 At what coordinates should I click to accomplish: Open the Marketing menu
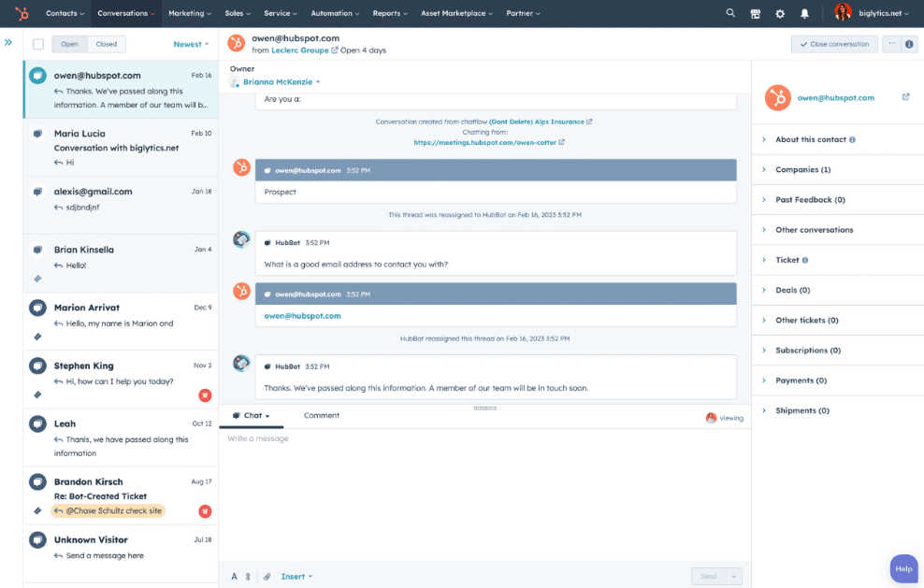[x=190, y=13]
